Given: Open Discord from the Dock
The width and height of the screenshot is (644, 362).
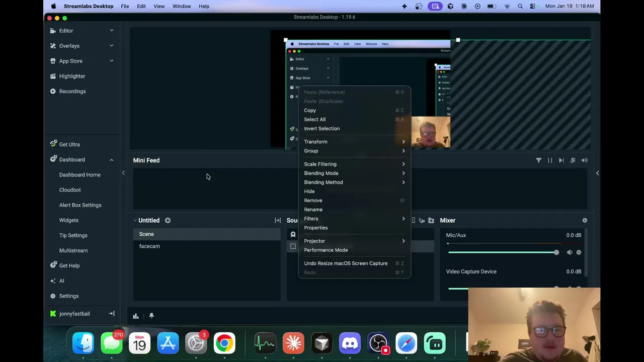Looking at the screenshot, I should pos(350,343).
